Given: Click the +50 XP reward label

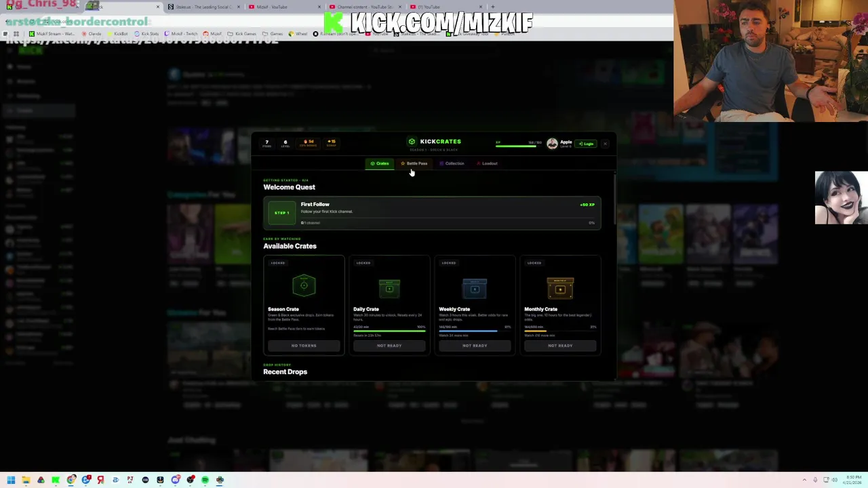Looking at the screenshot, I should point(587,205).
